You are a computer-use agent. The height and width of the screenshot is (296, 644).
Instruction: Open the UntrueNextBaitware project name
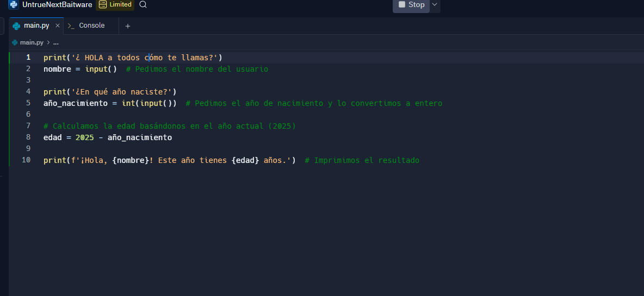coord(57,4)
